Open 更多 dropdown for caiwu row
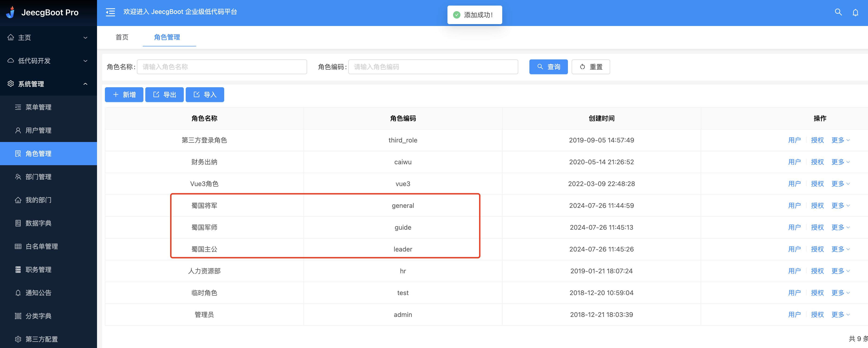868x348 pixels. [840, 162]
